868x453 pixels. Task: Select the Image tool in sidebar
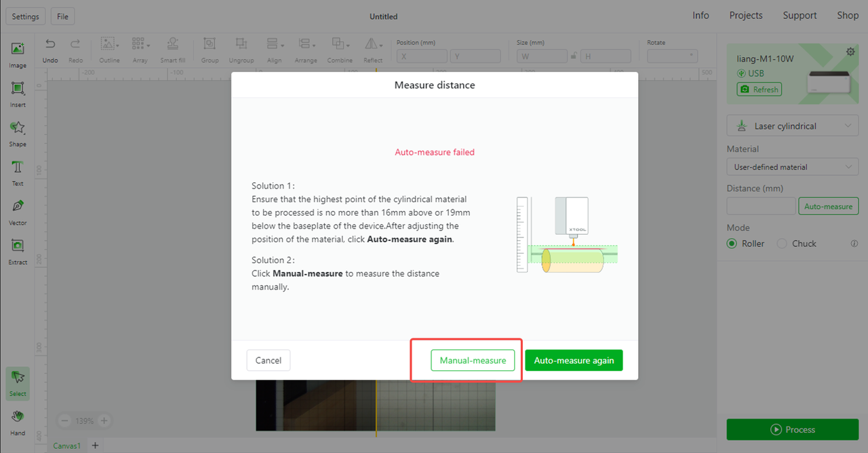tap(18, 50)
